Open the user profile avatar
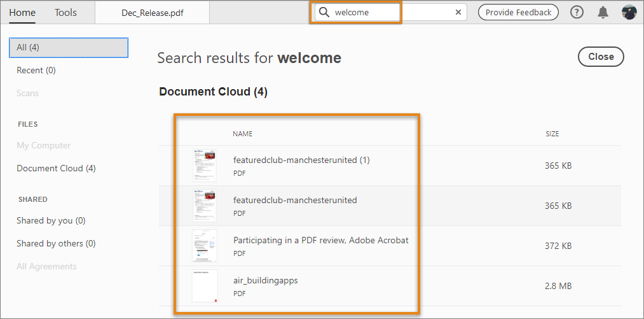Image resolution: width=644 pixels, height=319 pixels. pyautogui.click(x=629, y=12)
